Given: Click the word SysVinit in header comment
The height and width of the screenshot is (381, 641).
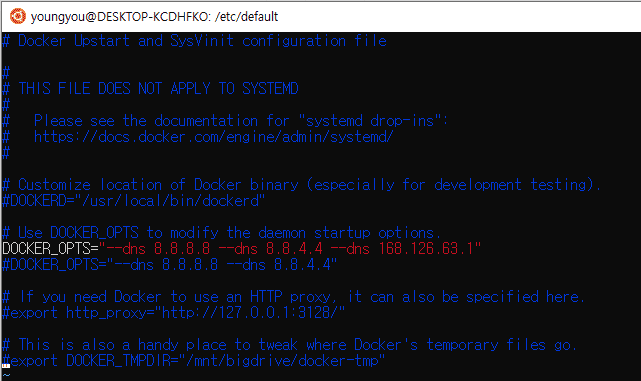Looking at the screenshot, I should point(202,40).
